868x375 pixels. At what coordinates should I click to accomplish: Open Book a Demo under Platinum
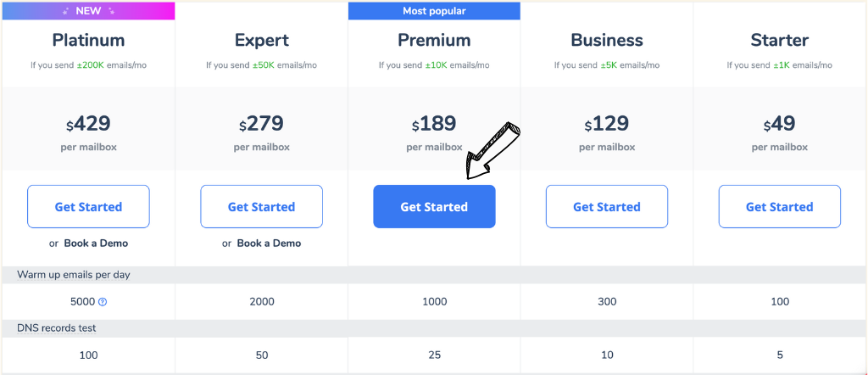(x=97, y=243)
